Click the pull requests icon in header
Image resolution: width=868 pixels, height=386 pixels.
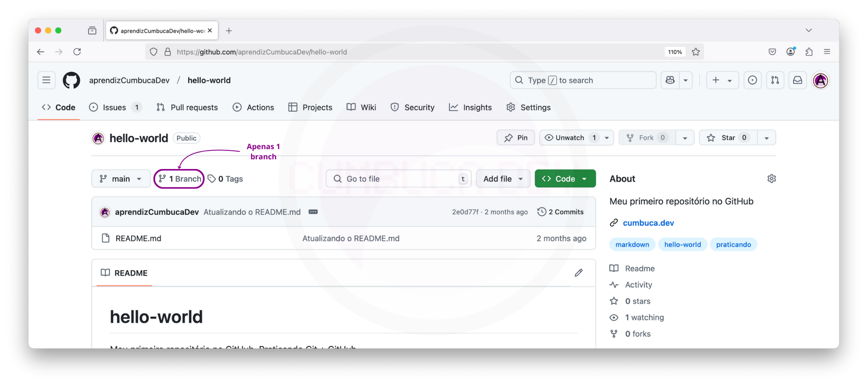click(x=775, y=80)
